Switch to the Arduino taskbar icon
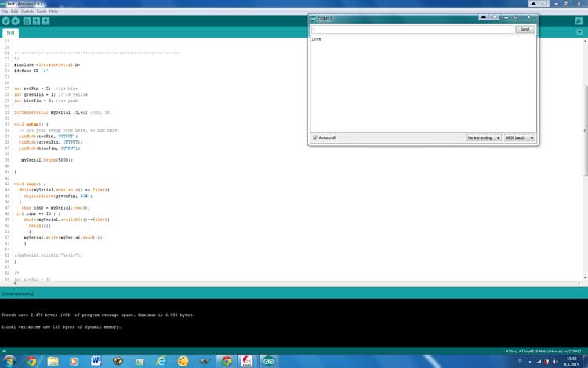The image size is (588, 368). [x=268, y=361]
